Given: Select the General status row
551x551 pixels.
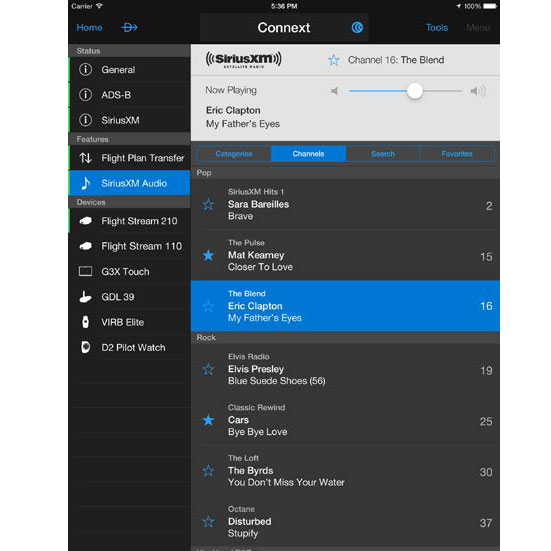Looking at the screenshot, I should pyautogui.click(x=130, y=70).
